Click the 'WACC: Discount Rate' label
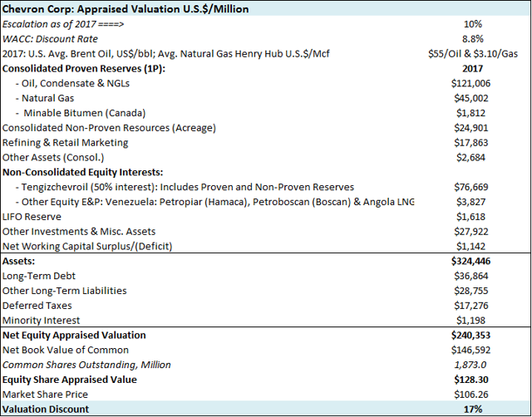Viewport: 532px width, 417px height. tap(50, 39)
